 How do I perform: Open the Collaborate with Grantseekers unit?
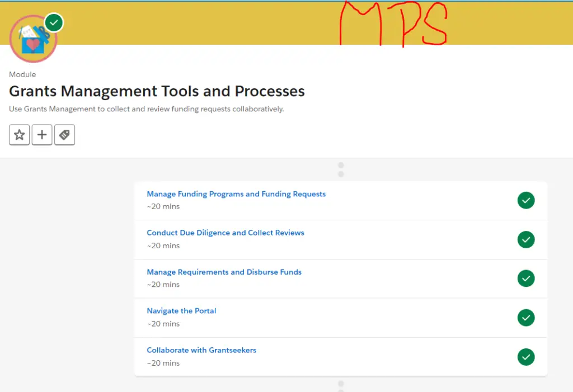point(201,350)
